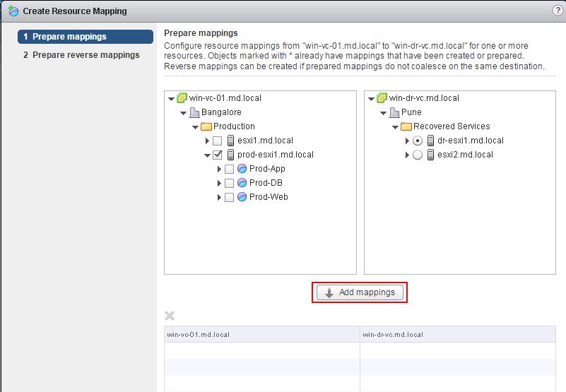Click the dr-esxi1.md.local host icon
Viewport: 566px width, 392px height.
(430, 141)
